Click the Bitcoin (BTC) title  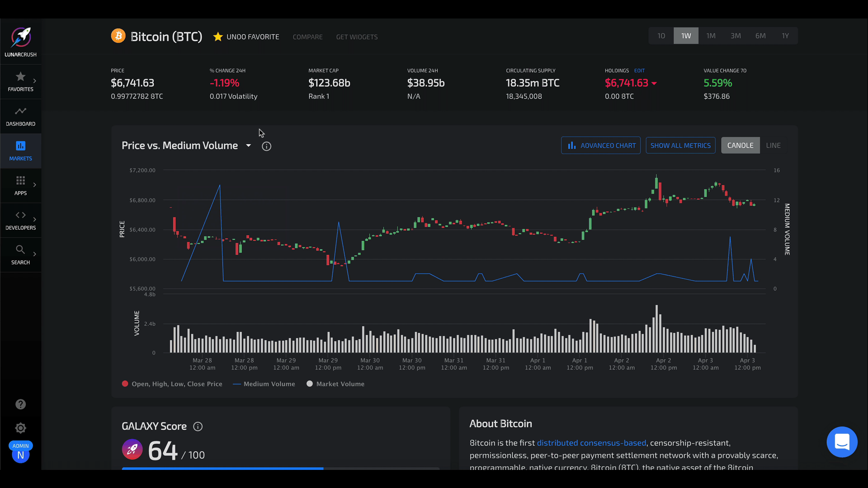166,37
